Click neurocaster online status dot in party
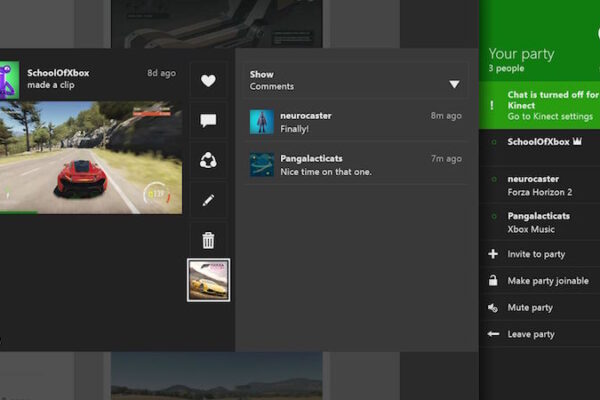 pyautogui.click(x=494, y=179)
